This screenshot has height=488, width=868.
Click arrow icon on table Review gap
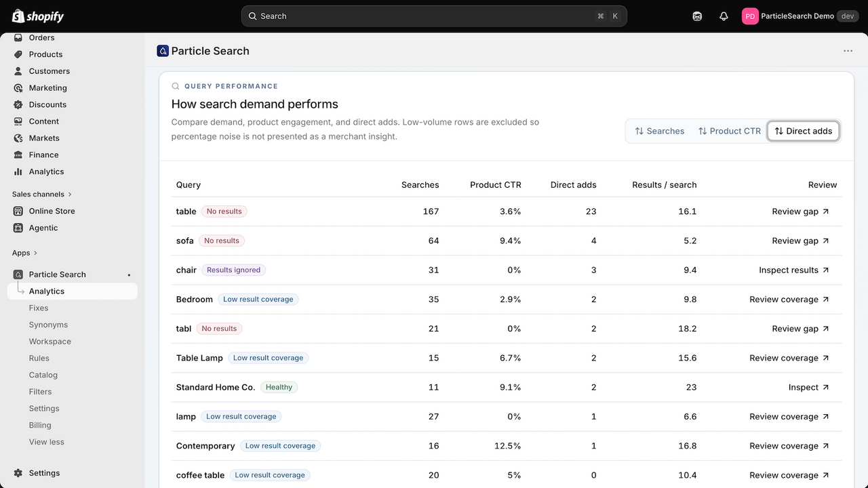[x=826, y=211]
